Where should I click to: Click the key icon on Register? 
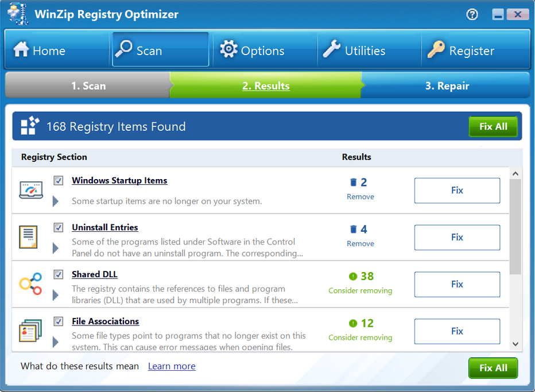coord(436,49)
